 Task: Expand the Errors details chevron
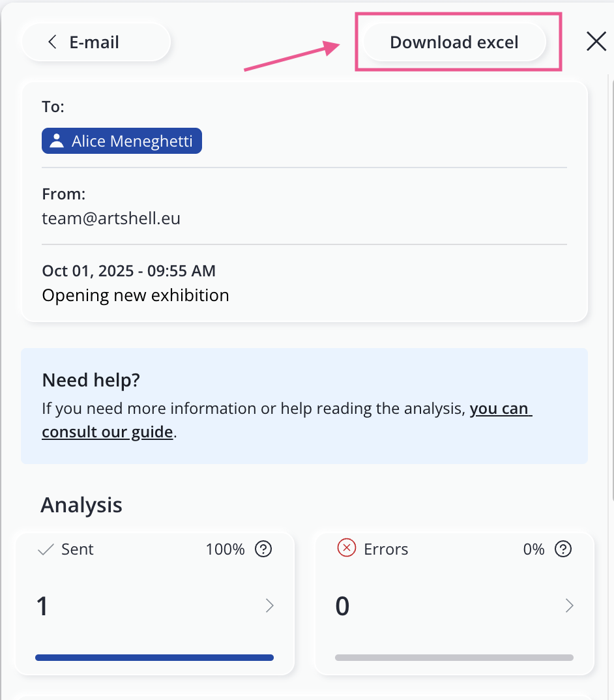[570, 606]
